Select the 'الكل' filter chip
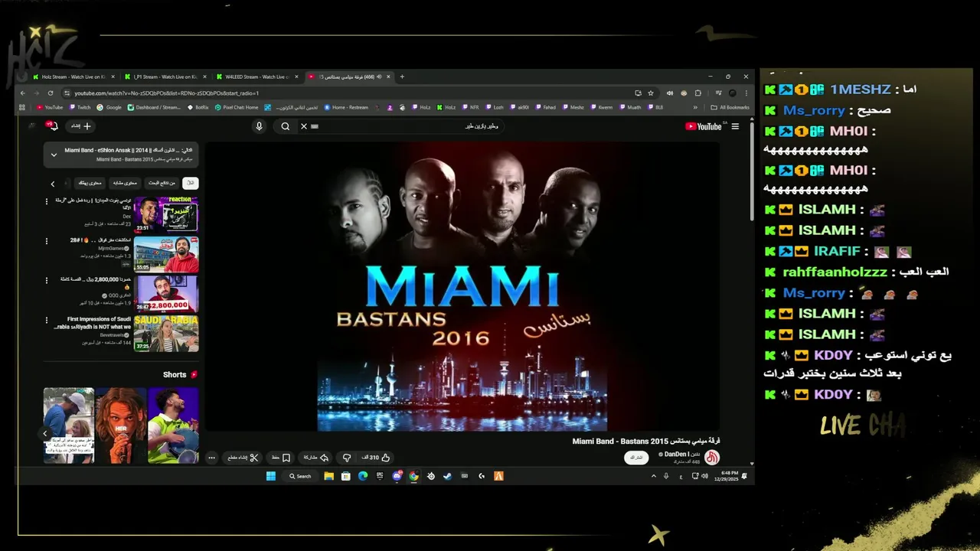This screenshot has width=980, height=551. [x=189, y=183]
